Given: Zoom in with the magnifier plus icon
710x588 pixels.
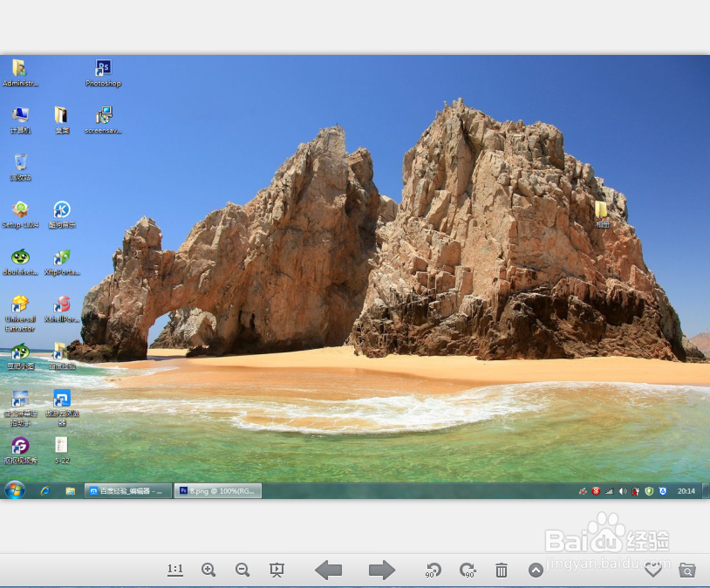Looking at the screenshot, I should click(x=208, y=570).
